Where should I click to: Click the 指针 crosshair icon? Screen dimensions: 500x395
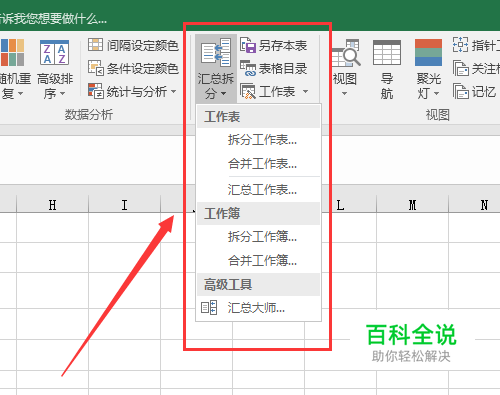(460, 45)
